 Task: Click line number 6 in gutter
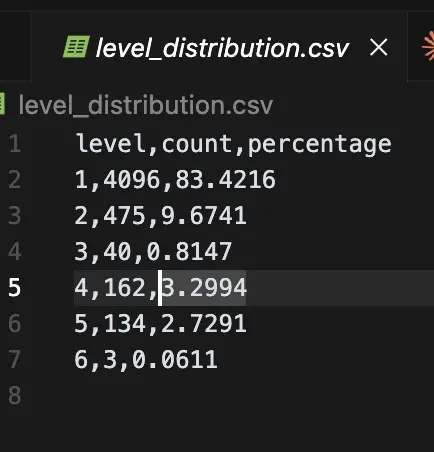pyautogui.click(x=15, y=324)
